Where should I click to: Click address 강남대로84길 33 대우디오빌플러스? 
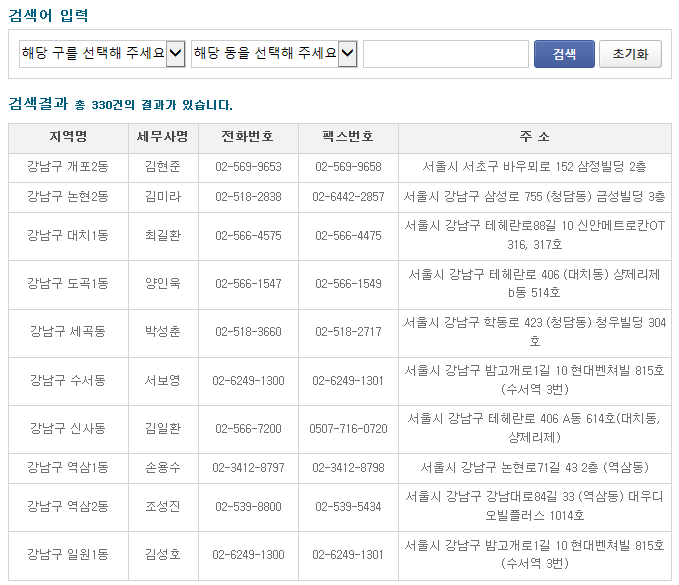click(535, 506)
